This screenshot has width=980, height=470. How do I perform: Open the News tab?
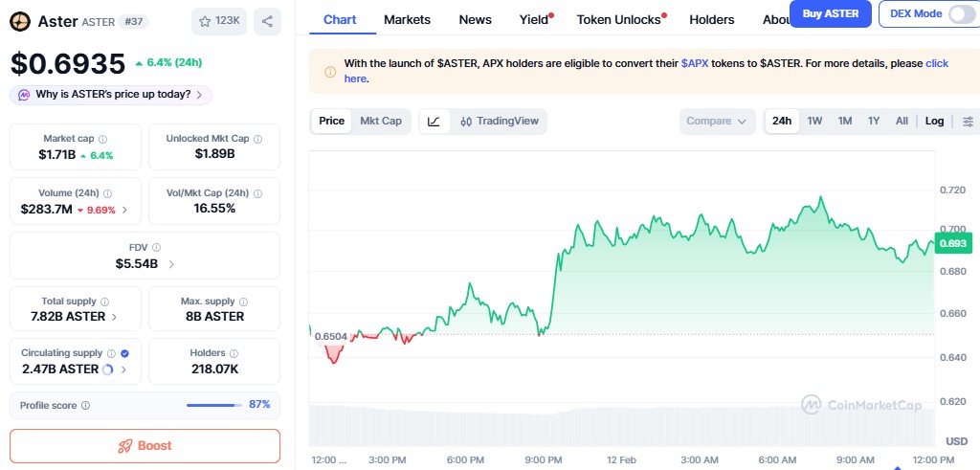475,19
